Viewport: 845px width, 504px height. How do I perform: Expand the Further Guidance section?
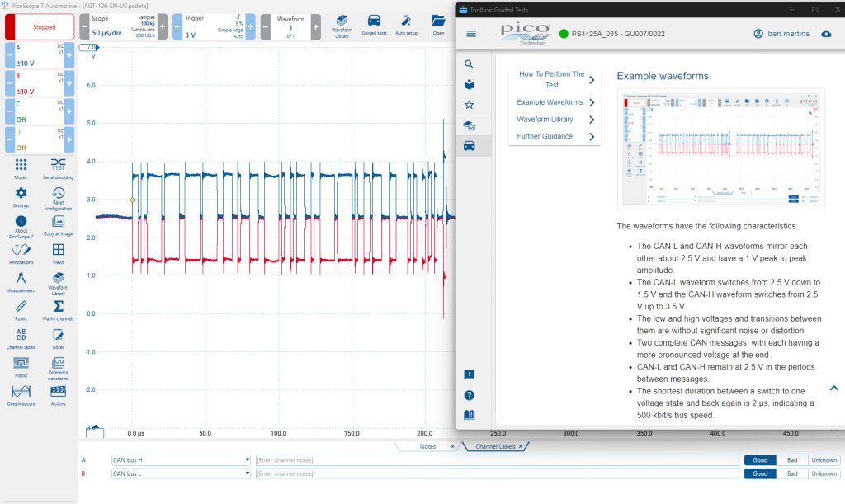(x=555, y=136)
